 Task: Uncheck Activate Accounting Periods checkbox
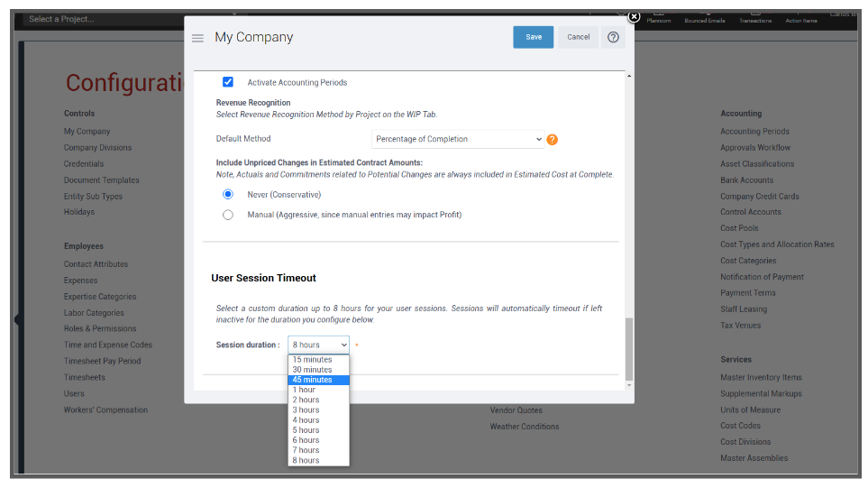[x=228, y=82]
